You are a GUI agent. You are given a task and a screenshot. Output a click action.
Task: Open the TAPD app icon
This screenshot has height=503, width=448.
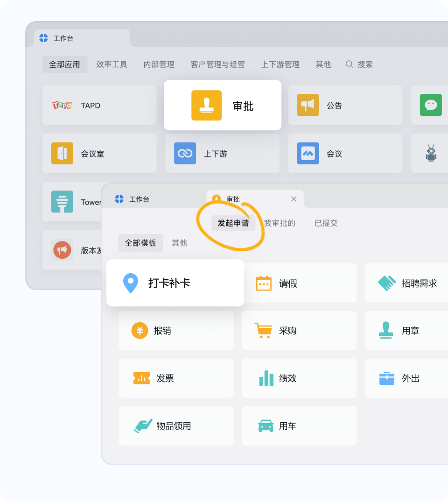(x=62, y=105)
